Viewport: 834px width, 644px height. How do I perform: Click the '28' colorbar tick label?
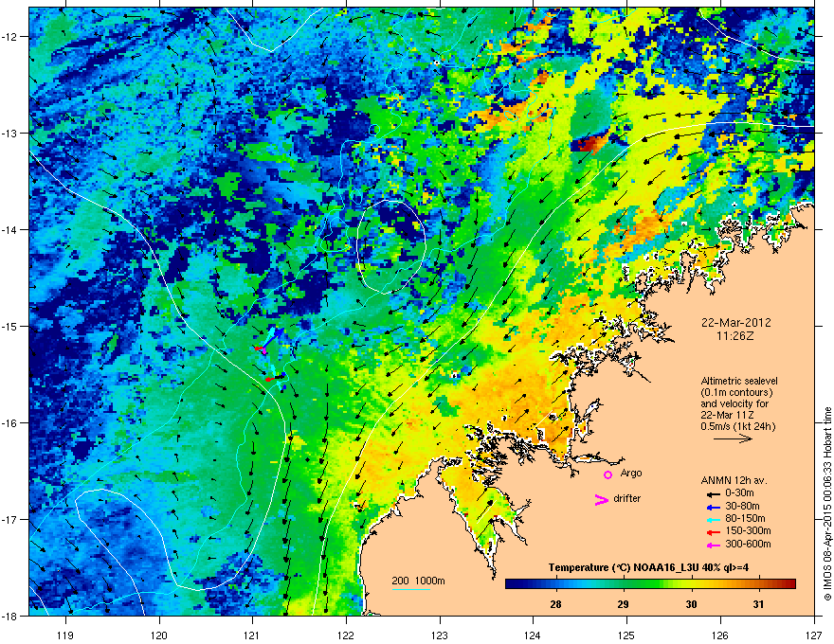point(555,604)
